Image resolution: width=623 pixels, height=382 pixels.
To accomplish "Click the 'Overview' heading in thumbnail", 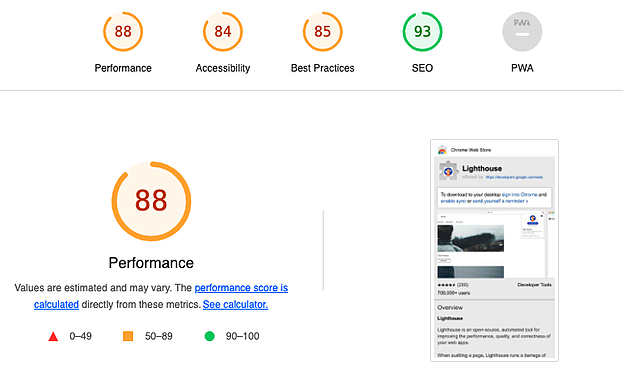I will [450, 308].
